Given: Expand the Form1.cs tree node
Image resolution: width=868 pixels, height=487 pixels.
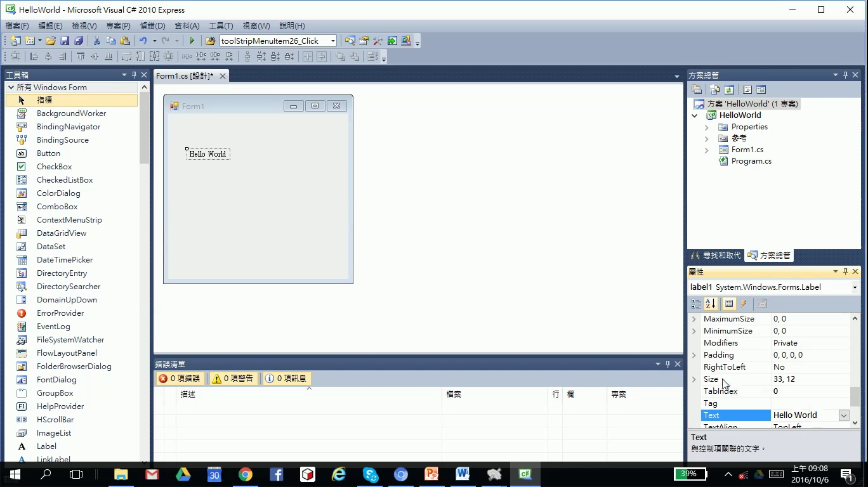Looking at the screenshot, I should click(707, 150).
